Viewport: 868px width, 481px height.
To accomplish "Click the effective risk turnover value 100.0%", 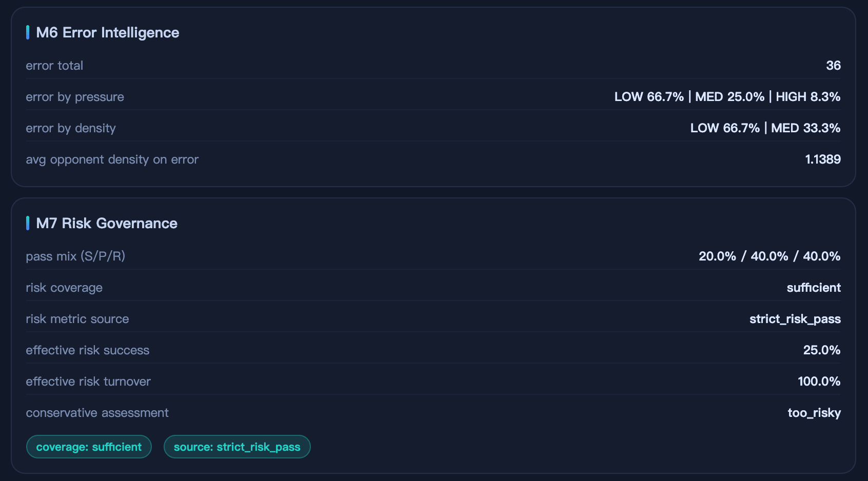I will 819,382.
